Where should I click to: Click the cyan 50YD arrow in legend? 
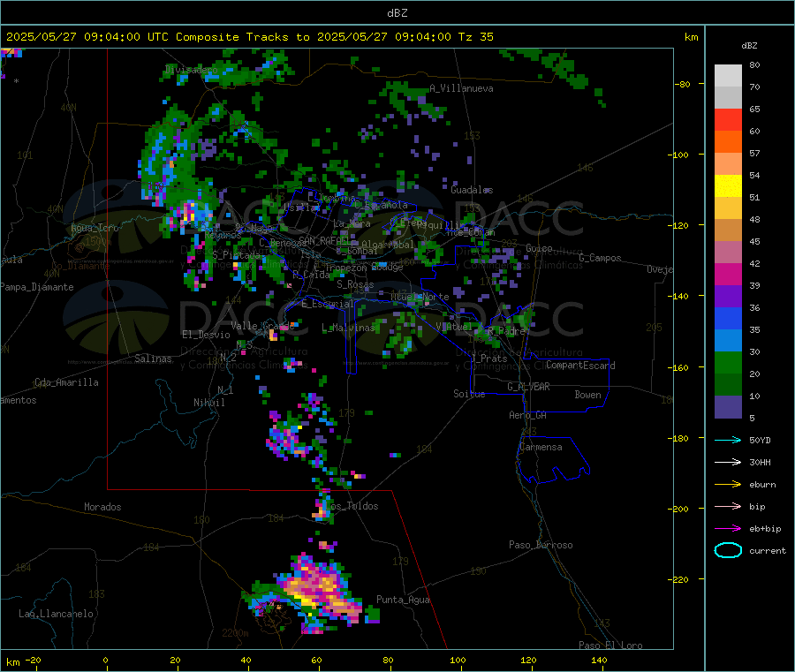(728, 440)
